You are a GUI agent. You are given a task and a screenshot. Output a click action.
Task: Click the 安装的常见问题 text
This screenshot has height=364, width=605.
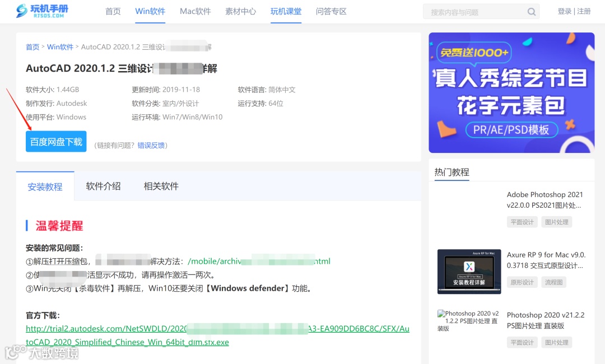click(x=54, y=248)
